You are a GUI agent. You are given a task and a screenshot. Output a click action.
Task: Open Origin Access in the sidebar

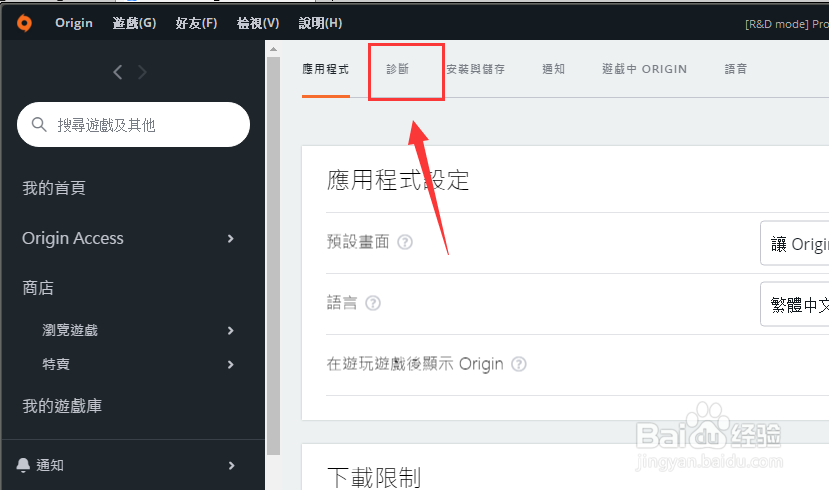click(73, 238)
